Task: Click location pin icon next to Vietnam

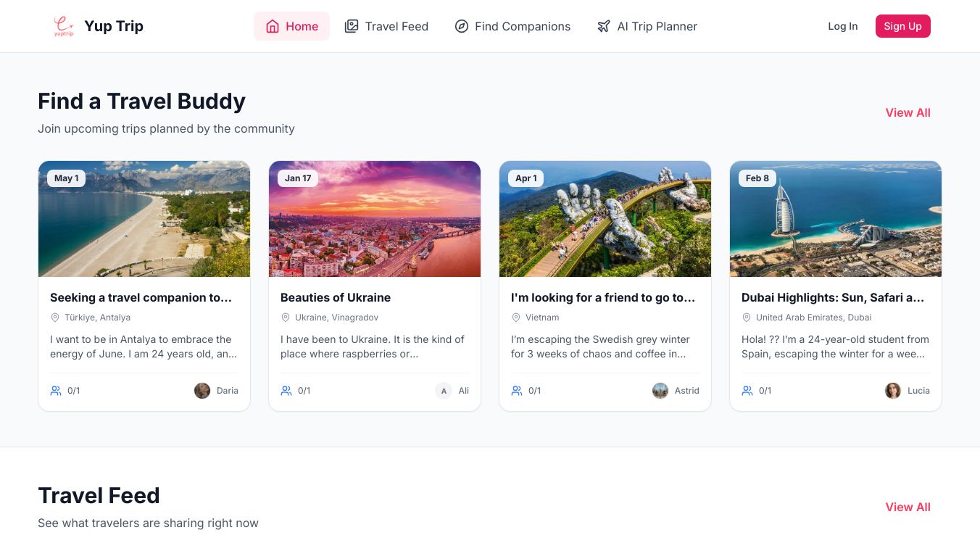Action: tap(516, 318)
